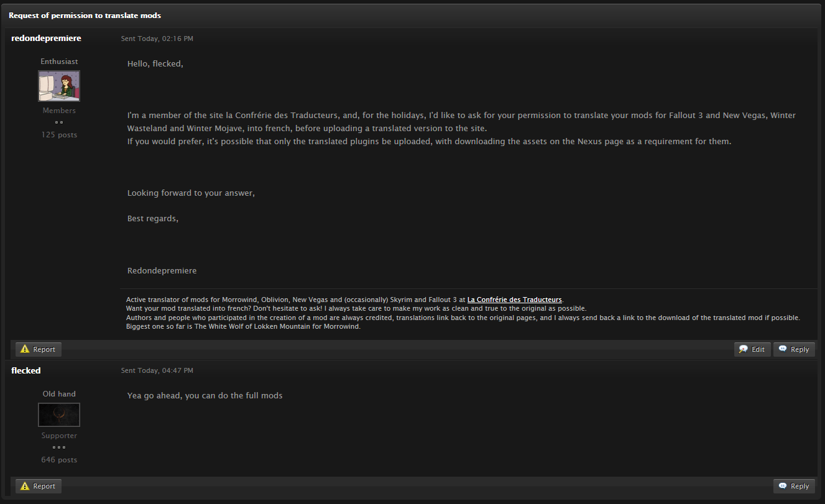Click redondepremiere's avatar picture
The image size is (825, 504).
[x=59, y=86]
